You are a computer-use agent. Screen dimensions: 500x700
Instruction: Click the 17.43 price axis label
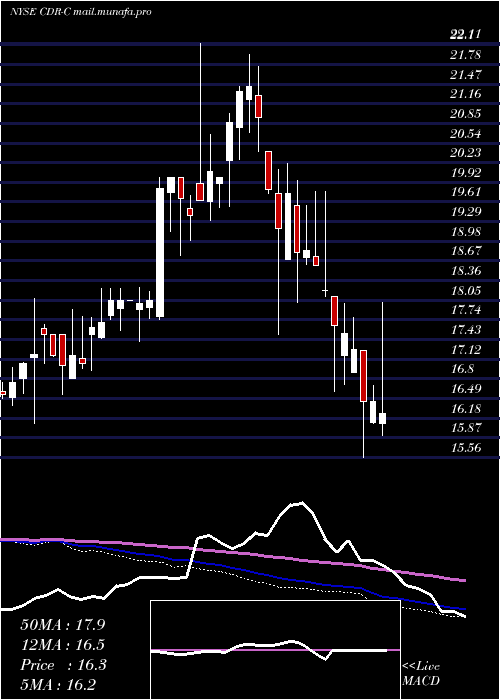(466, 329)
